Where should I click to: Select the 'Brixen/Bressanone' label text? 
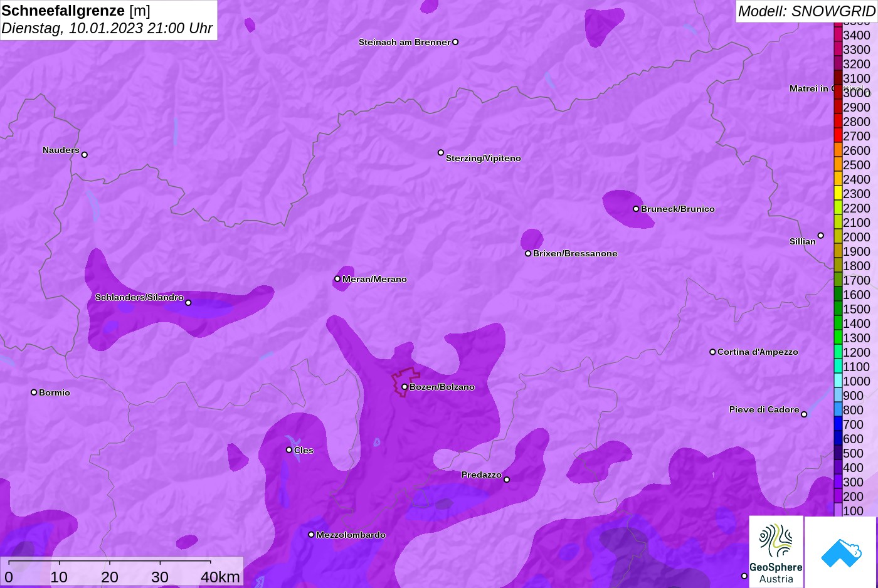575,253
